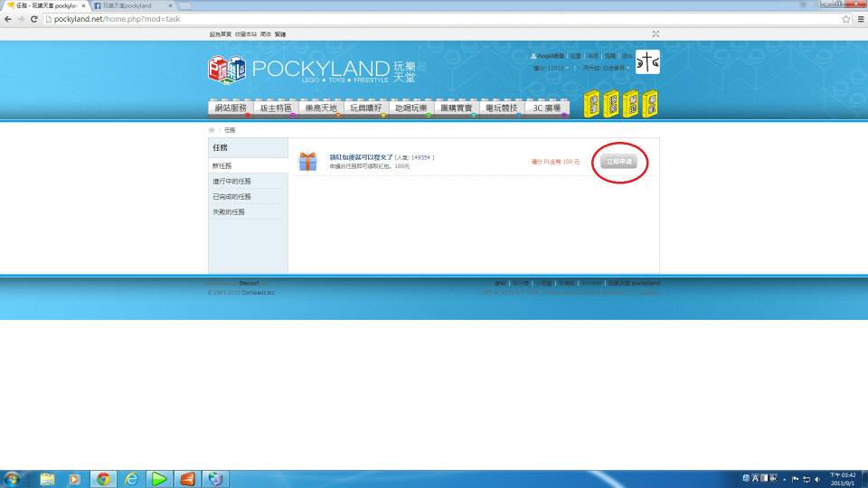Screen dimensions: 868x488
Task: Click the user avatar image
Action: tap(647, 62)
